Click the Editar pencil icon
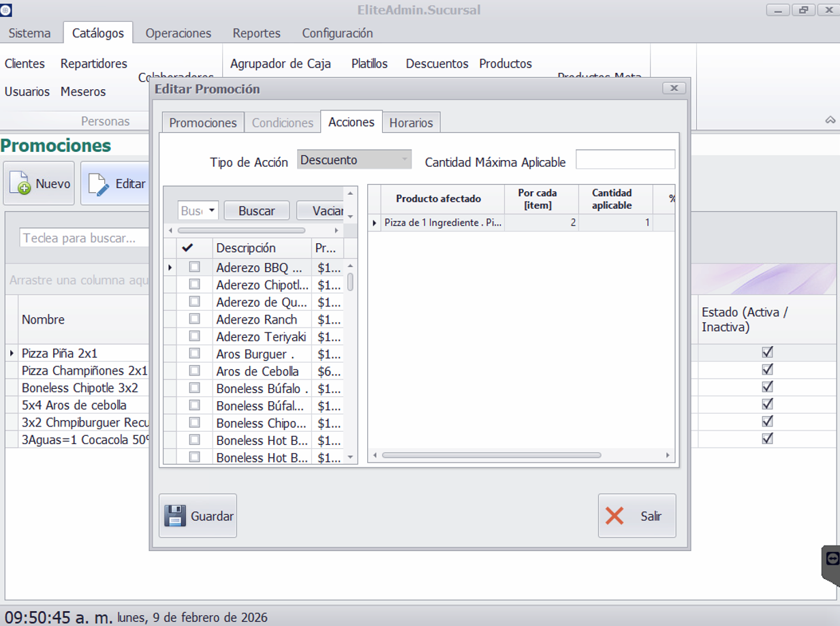The width and height of the screenshot is (840, 626). (x=98, y=184)
